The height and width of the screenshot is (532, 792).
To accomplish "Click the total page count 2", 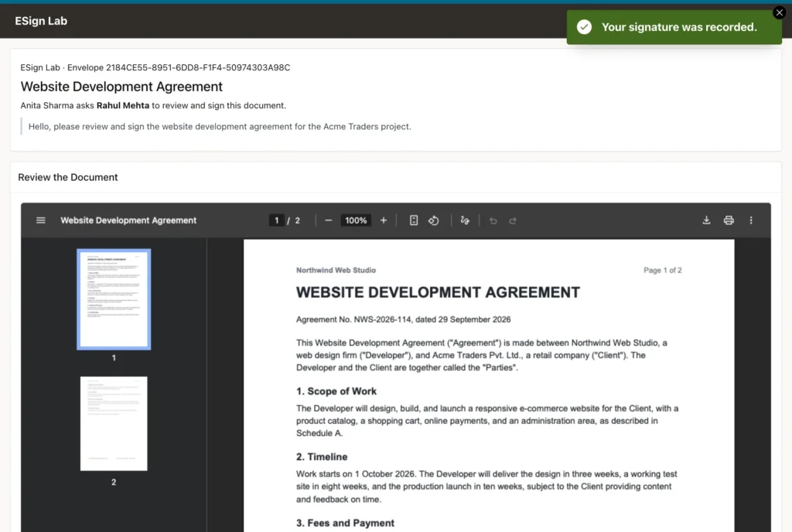I will coord(298,220).
